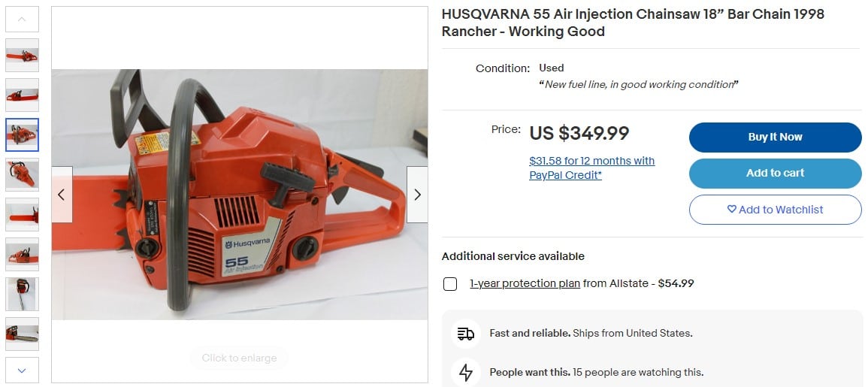Viewport: 868px width, 387px height.
Task: Check the 1-year protection plan checkbox
Action: 450,284
